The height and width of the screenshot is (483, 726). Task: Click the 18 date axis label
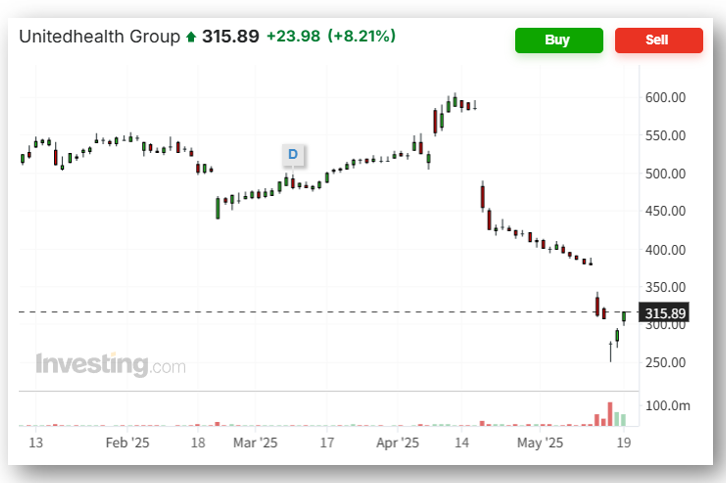click(198, 443)
